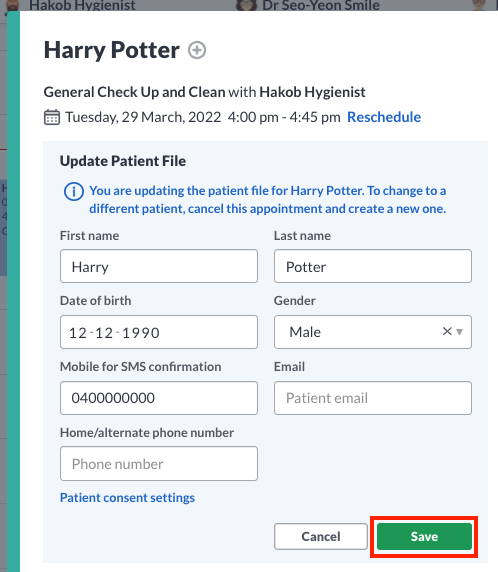The image size is (498, 572).
Task: Click the Last name field containing Potter
Action: tap(373, 266)
